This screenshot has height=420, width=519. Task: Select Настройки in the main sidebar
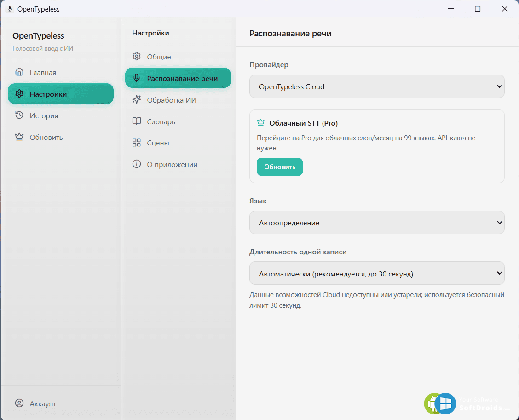61,94
